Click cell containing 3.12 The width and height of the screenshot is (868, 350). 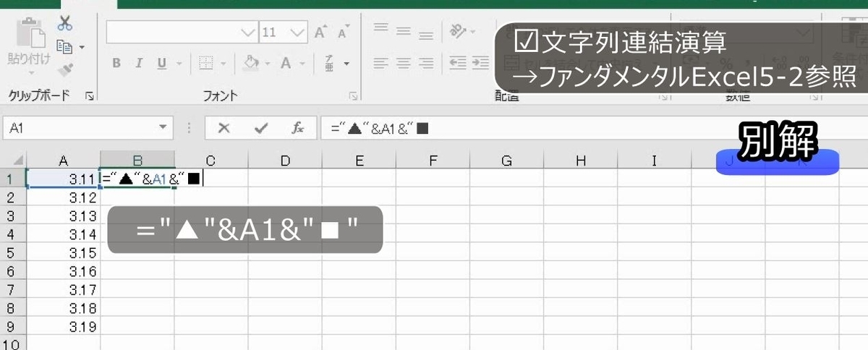tap(63, 197)
